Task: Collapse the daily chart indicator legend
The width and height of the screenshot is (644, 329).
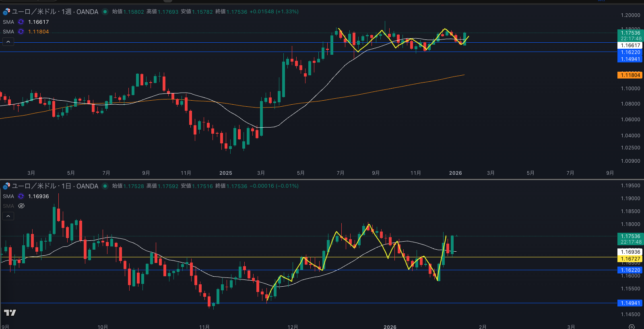Action: point(8,216)
